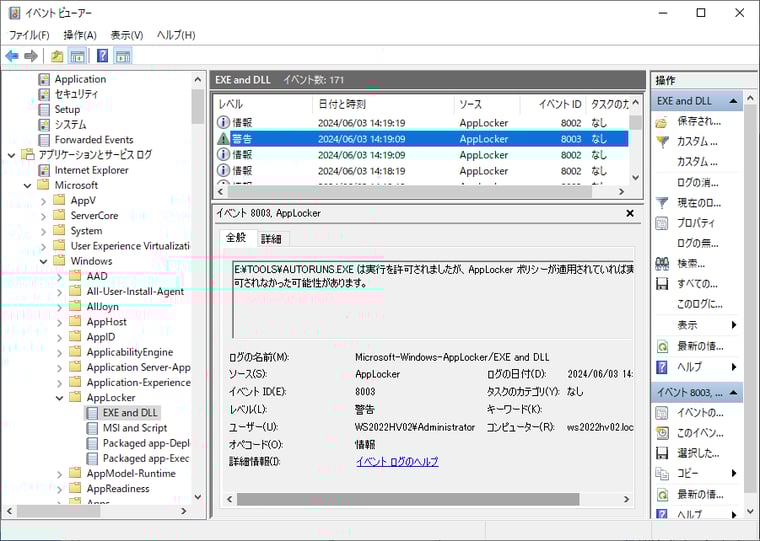Click the コピー copy icon in actions
760x541 pixels.
click(662, 473)
